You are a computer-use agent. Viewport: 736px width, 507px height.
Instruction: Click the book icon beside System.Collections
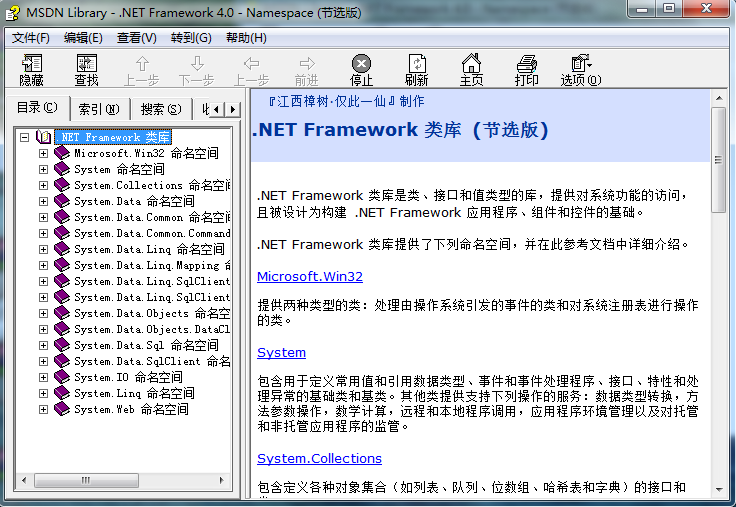point(61,185)
